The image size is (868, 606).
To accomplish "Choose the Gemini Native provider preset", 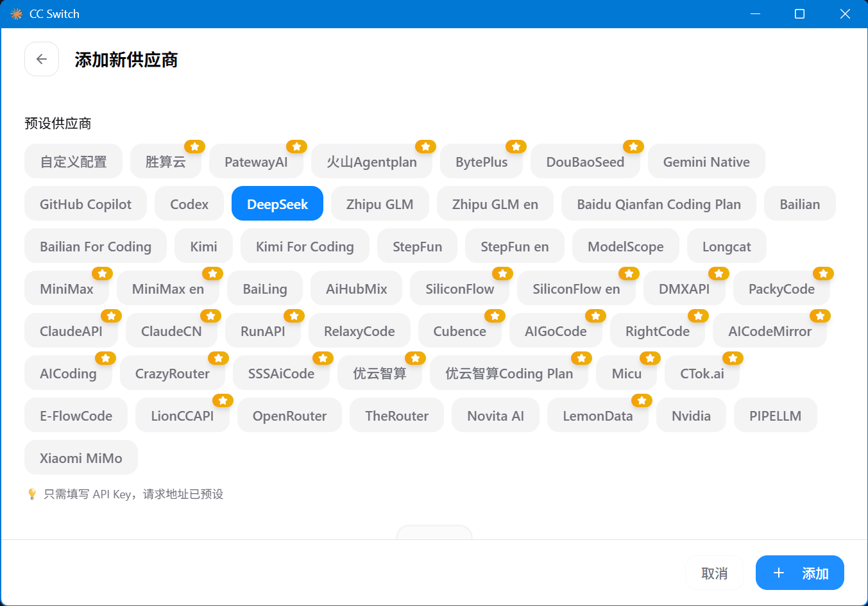I will (706, 161).
